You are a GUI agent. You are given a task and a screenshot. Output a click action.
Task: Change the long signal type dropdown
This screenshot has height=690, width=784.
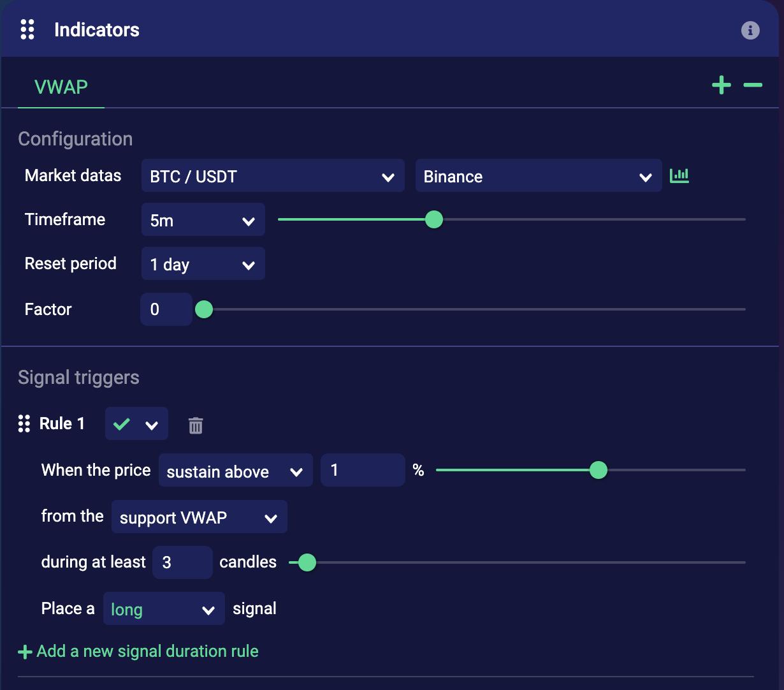pos(163,609)
